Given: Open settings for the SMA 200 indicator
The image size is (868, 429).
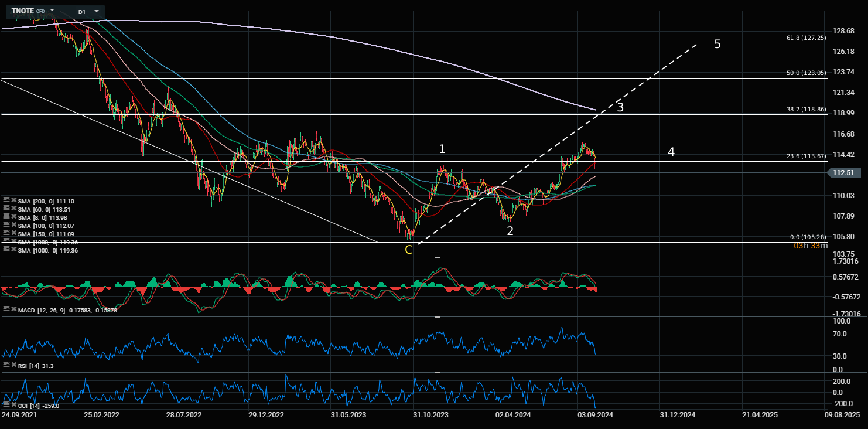Looking at the screenshot, I should (6, 201).
